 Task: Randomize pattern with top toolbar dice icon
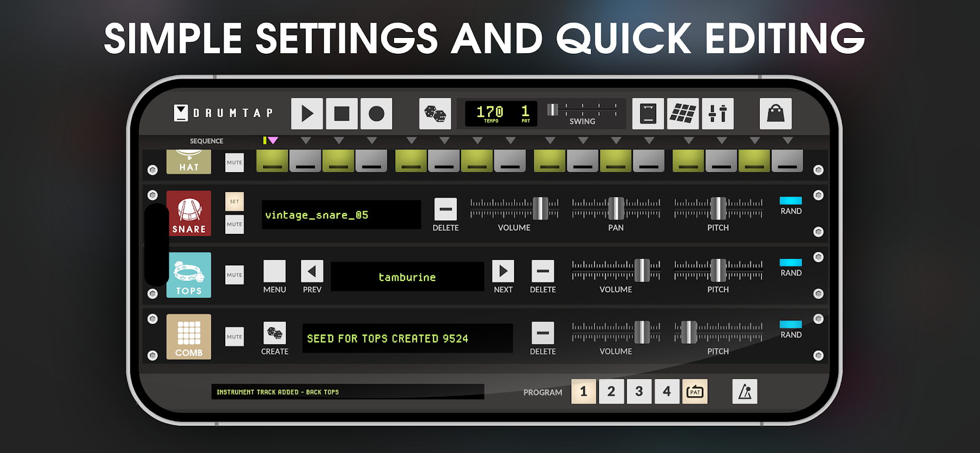[x=435, y=114]
